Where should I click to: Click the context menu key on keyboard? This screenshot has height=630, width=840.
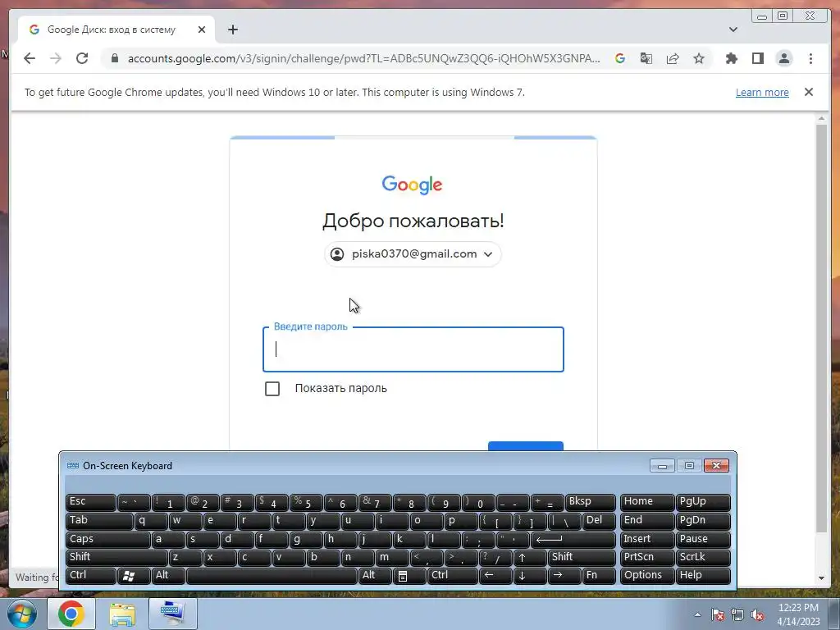(409, 575)
